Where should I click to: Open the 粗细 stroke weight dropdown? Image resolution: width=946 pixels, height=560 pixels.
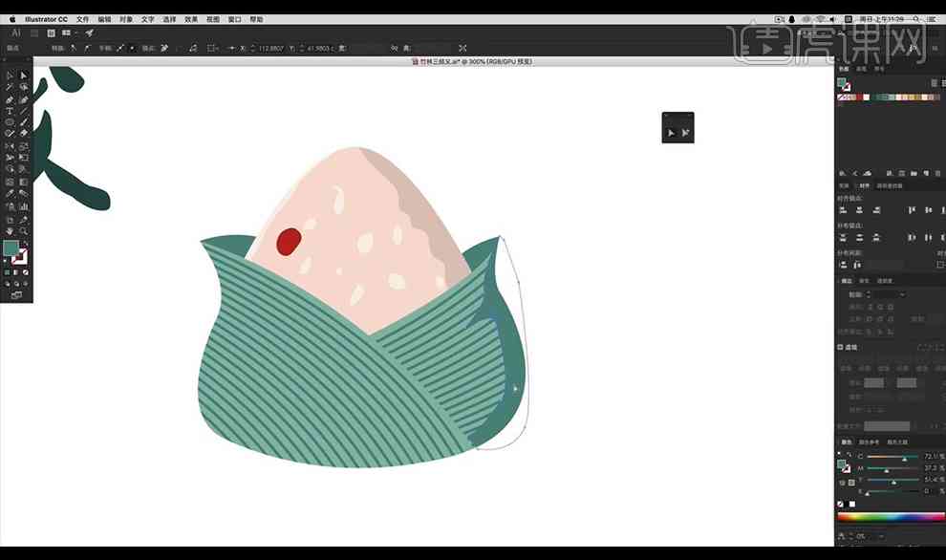click(x=903, y=294)
